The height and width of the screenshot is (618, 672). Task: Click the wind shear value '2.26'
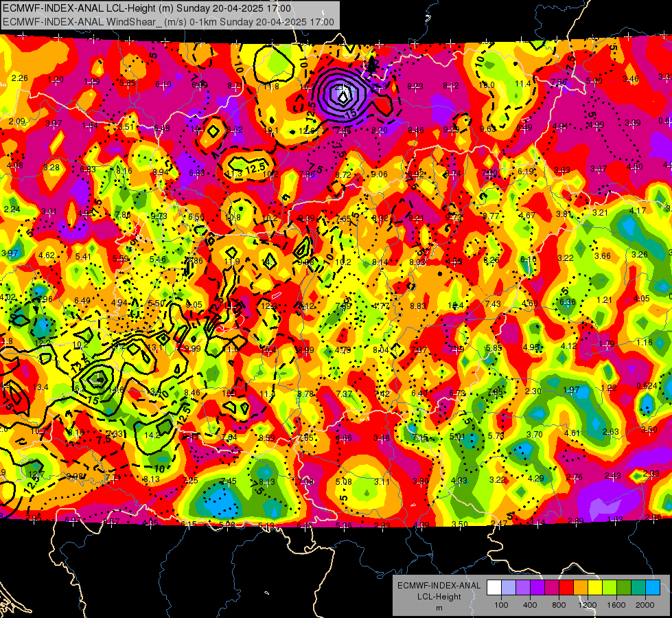pyautogui.click(x=20, y=78)
